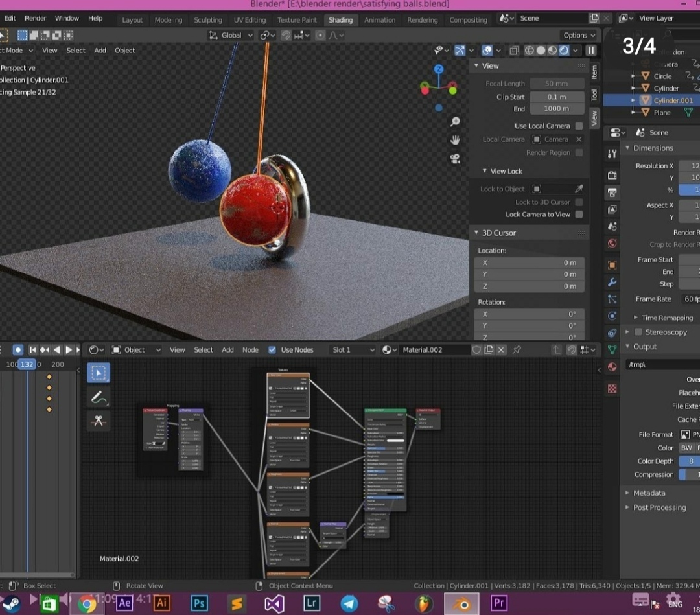The height and width of the screenshot is (615, 700).
Task: Click the Compression slider in Output settings
Action: coord(689,474)
